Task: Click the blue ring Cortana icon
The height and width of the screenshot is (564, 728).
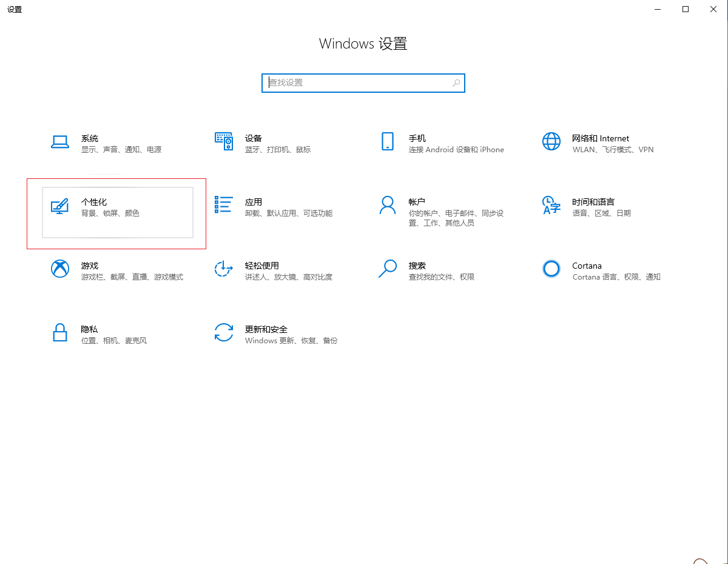Action: click(551, 269)
